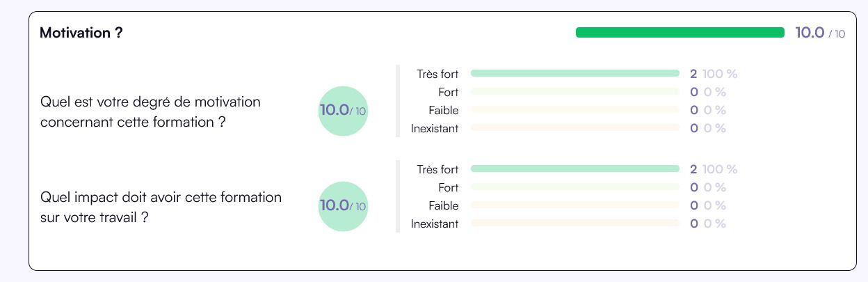Click the 2 100 % count in first question

point(714,74)
